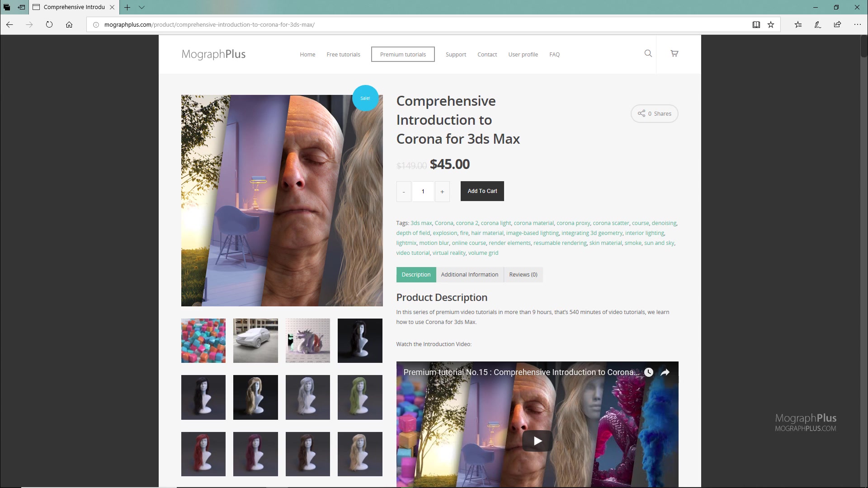Click the increment (+) quantity stepper
The image size is (868, 488).
(x=442, y=191)
